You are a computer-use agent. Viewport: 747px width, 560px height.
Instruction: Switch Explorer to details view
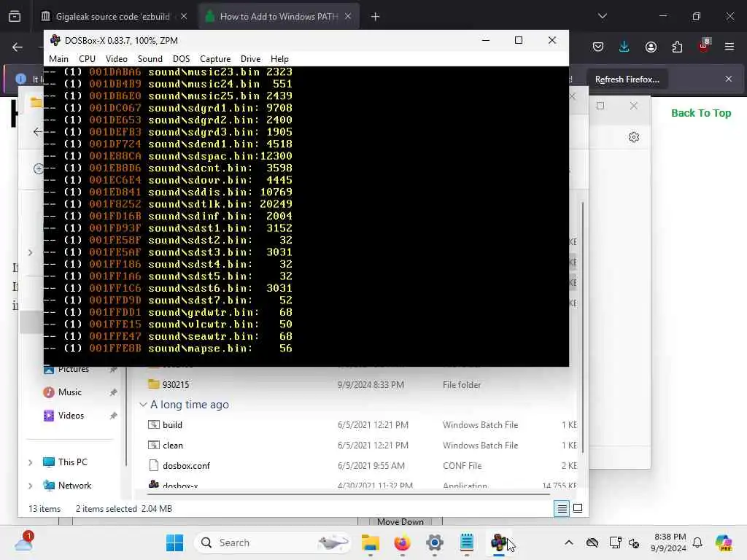[562, 509]
